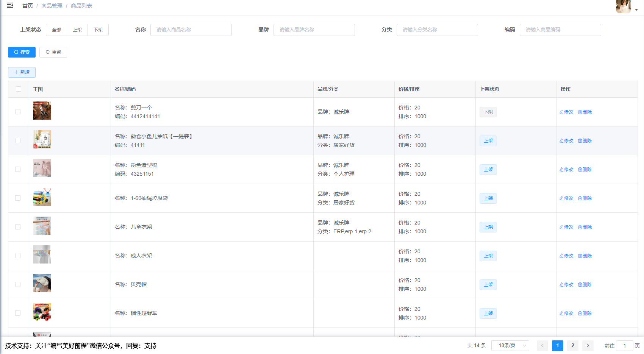Image resolution: width=644 pixels, height=354 pixels.
Task: Open the 惯性越野车 product thumbnail
Action: [42, 312]
